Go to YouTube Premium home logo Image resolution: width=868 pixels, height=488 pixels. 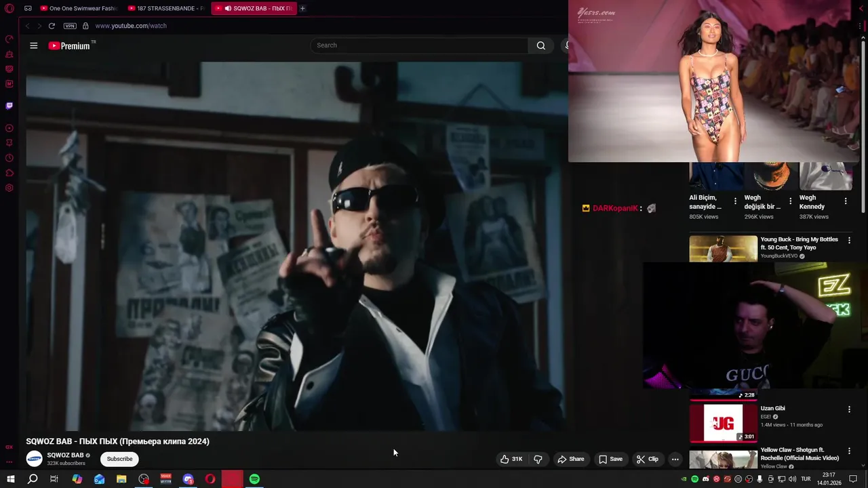pos(69,45)
